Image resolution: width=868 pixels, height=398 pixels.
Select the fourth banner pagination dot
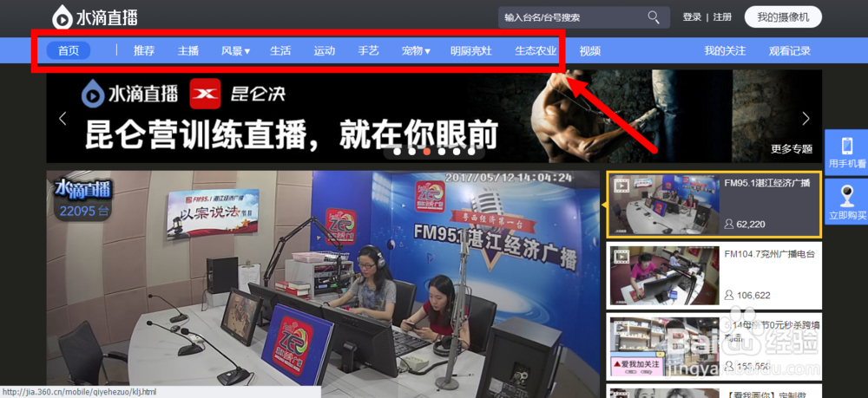[x=442, y=151]
